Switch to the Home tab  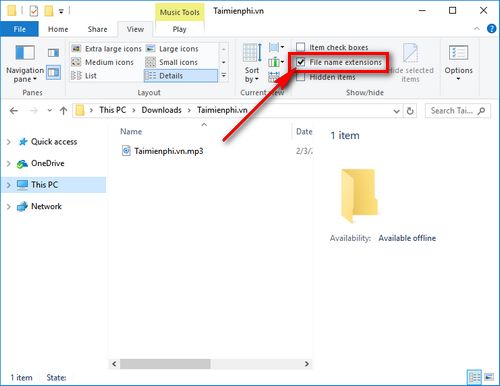pyautogui.click(x=58, y=29)
